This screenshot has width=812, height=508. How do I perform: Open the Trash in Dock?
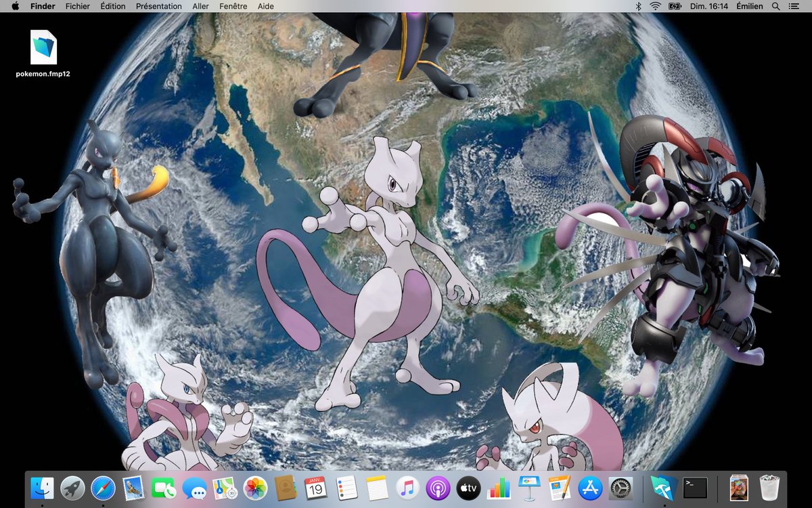[769, 488]
